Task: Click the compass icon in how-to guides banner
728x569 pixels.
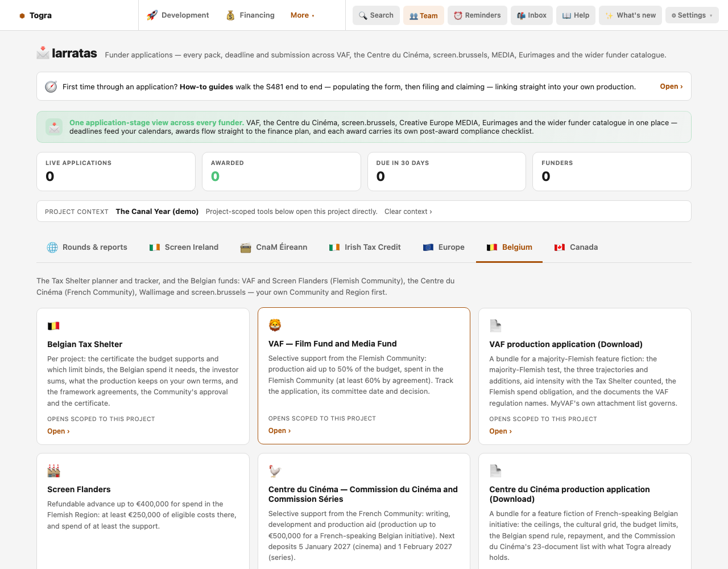Action: [x=51, y=86]
